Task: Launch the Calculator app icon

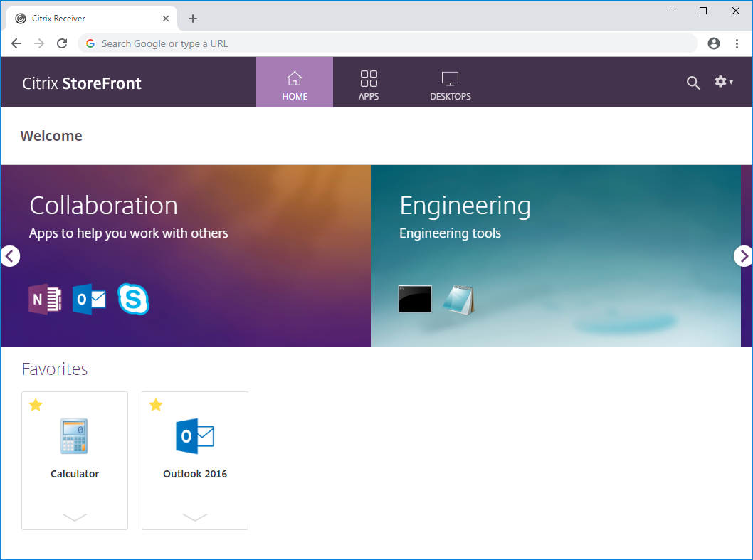Action: pos(74,436)
